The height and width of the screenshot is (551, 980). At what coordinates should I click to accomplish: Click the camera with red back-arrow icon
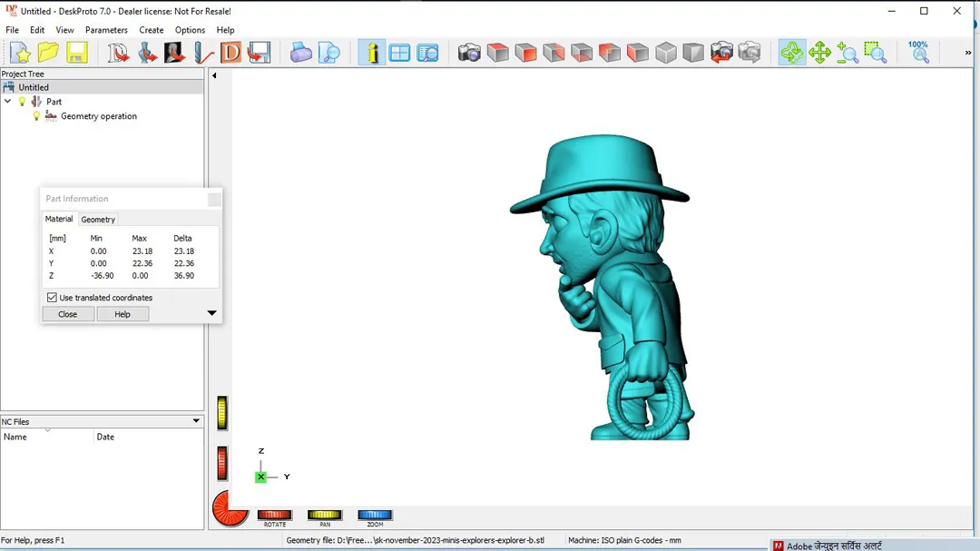721,53
